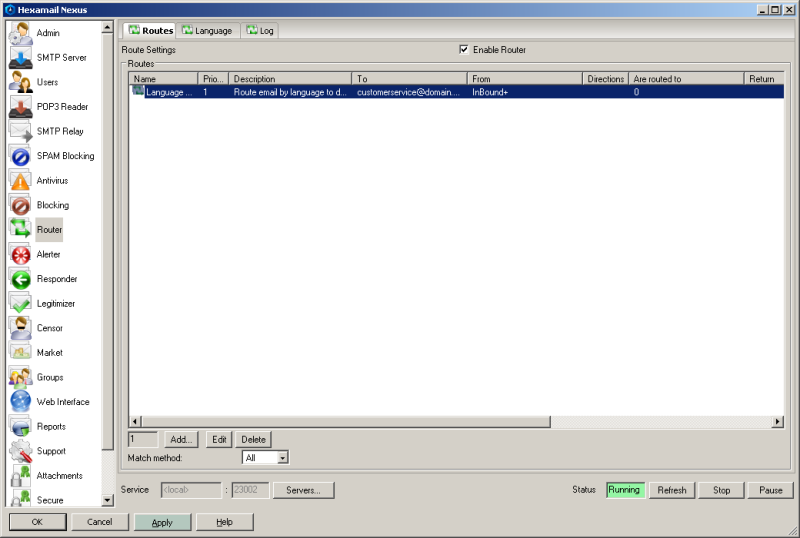This screenshot has height=538, width=800.
Task: Select the Censor module icon
Action: [x=21, y=328]
